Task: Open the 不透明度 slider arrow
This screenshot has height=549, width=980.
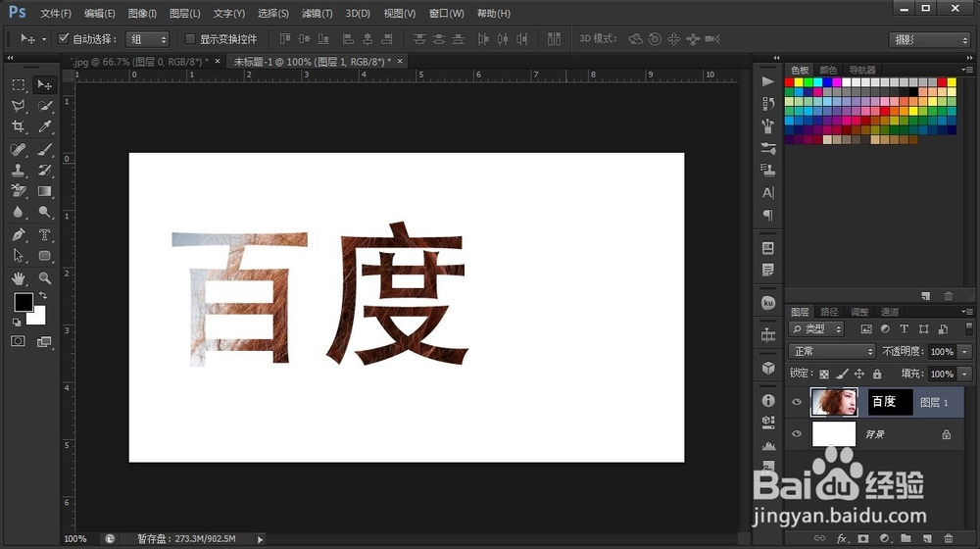Action: (x=965, y=351)
